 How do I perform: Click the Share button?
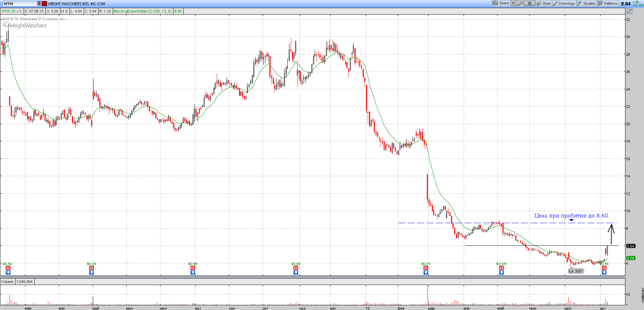click(x=501, y=3)
